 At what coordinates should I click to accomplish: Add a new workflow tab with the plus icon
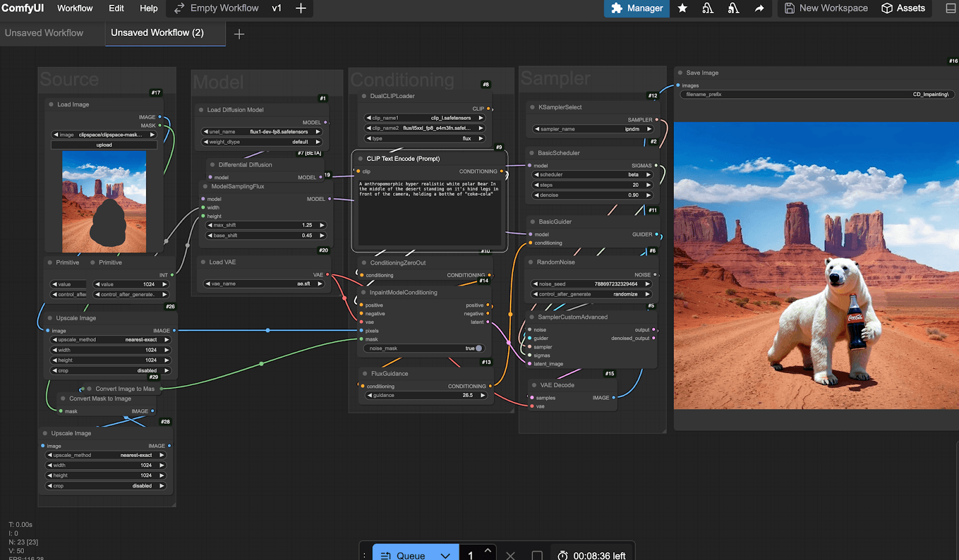click(239, 34)
